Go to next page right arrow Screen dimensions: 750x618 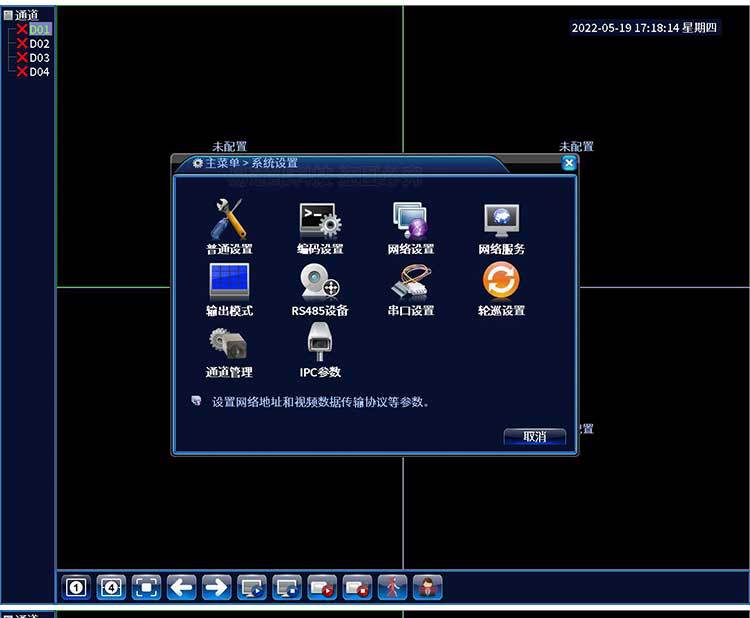tap(217, 587)
